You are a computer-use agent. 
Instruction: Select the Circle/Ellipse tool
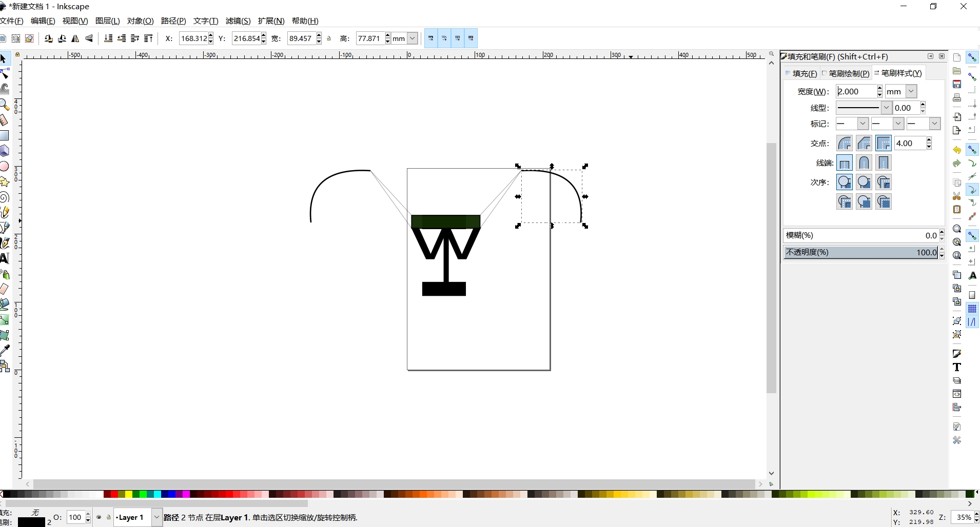click(4, 166)
